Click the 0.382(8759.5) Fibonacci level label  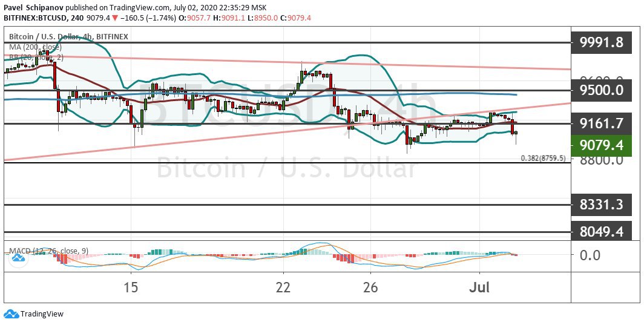click(x=543, y=158)
